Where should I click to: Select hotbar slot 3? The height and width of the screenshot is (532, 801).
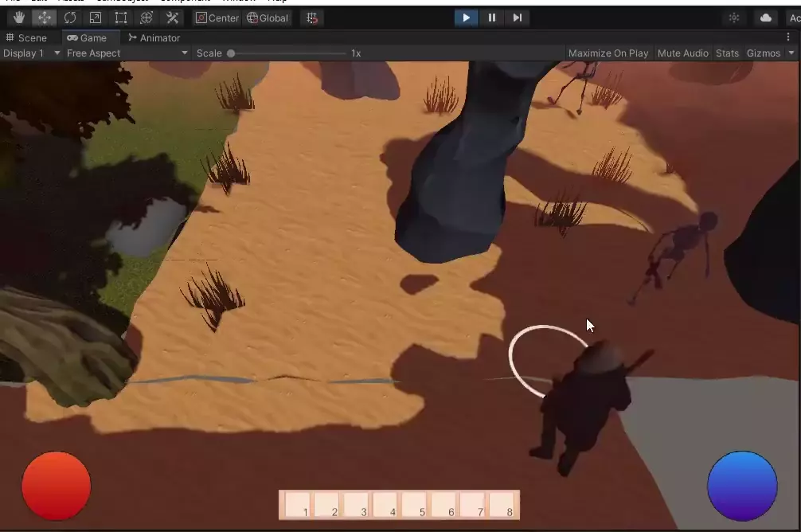tap(355, 505)
